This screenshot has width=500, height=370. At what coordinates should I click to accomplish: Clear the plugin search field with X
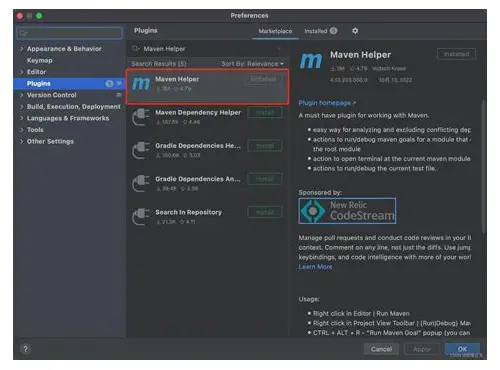[x=279, y=49]
